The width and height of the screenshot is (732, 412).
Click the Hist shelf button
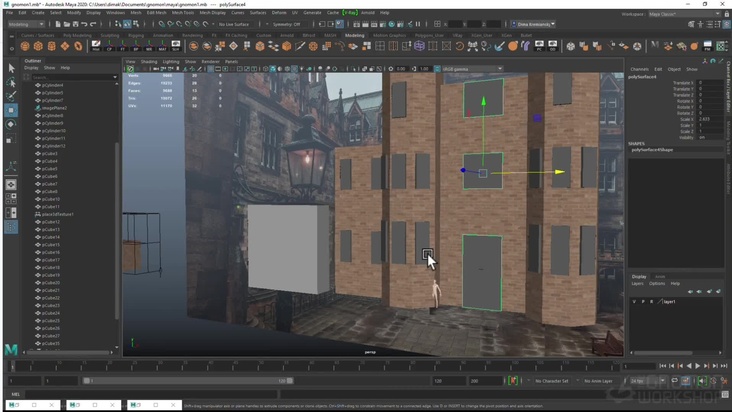pyautogui.click(x=96, y=46)
